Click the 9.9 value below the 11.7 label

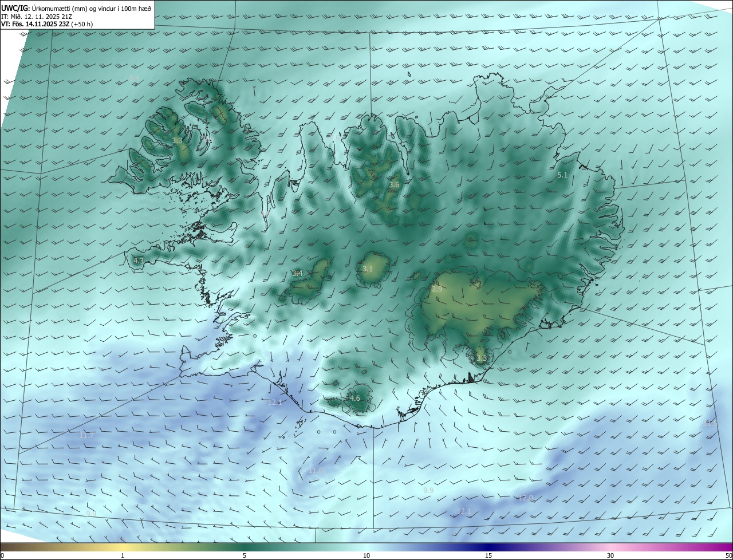click(91, 514)
